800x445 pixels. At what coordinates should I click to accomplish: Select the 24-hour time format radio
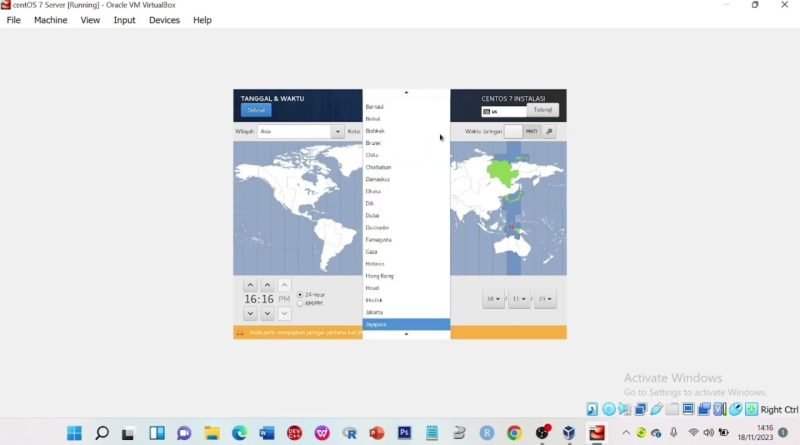coord(300,295)
